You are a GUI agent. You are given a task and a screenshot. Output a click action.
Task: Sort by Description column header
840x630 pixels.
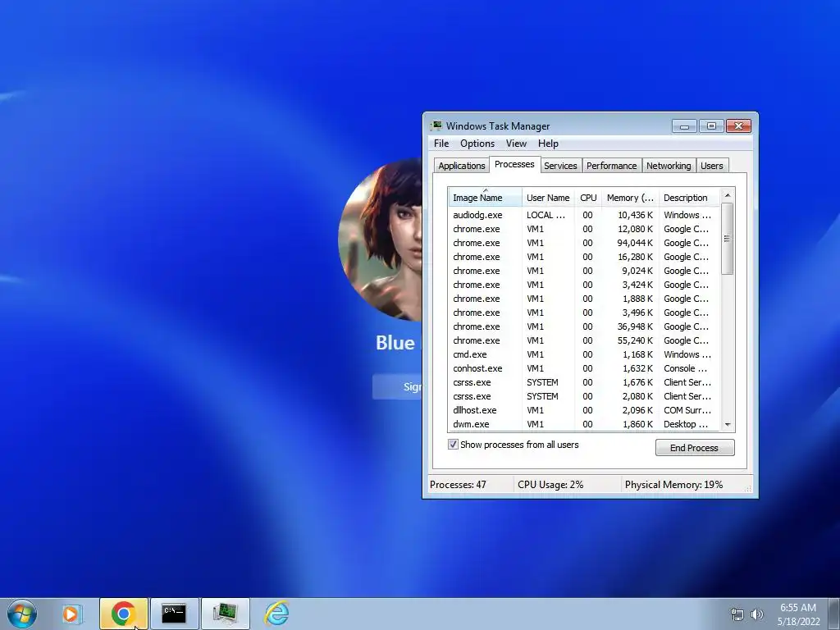pos(689,197)
